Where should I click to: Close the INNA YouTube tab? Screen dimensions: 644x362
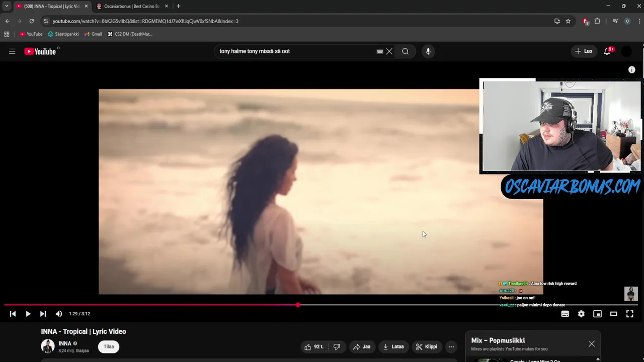point(86,6)
